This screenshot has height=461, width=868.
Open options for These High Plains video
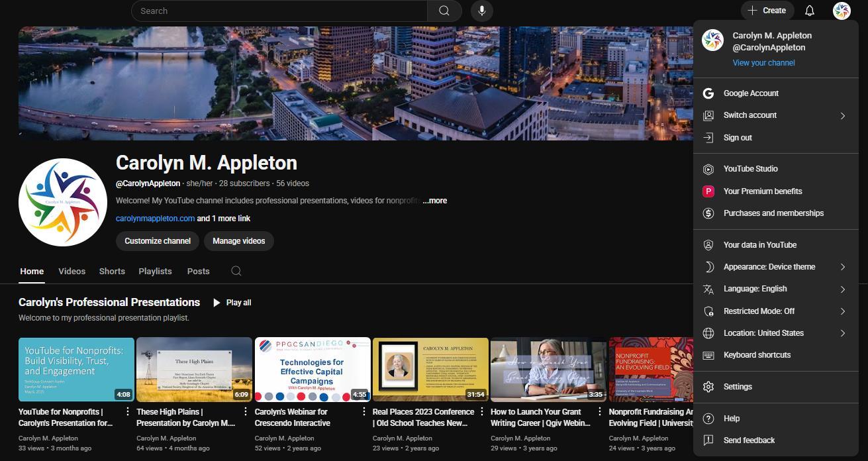pos(246,412)
